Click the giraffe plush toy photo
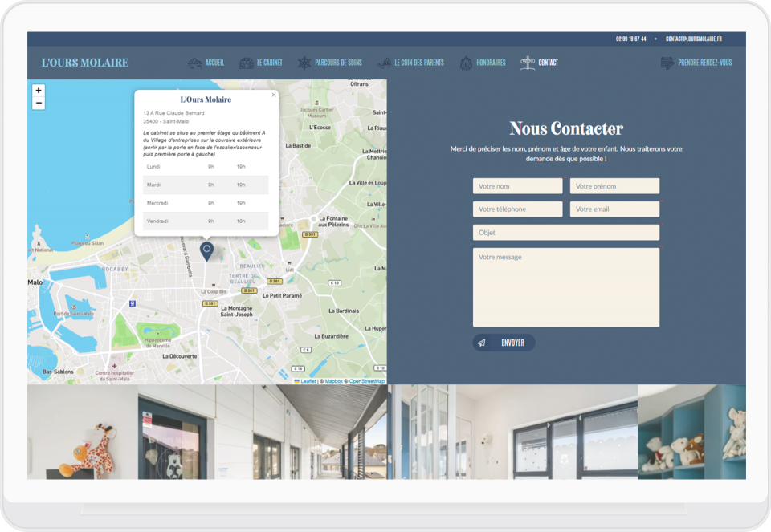Viewport: 771px width, 532px height. (83, 432)
